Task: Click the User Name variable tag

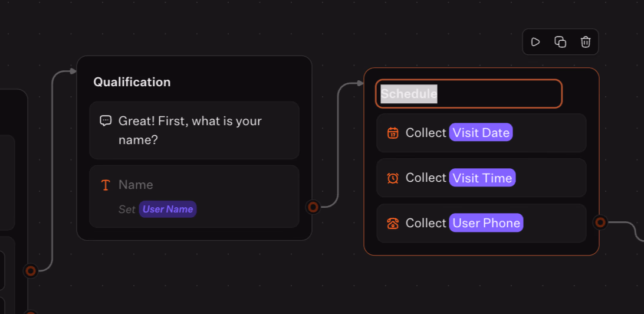Action: click(x=167, y=209)
